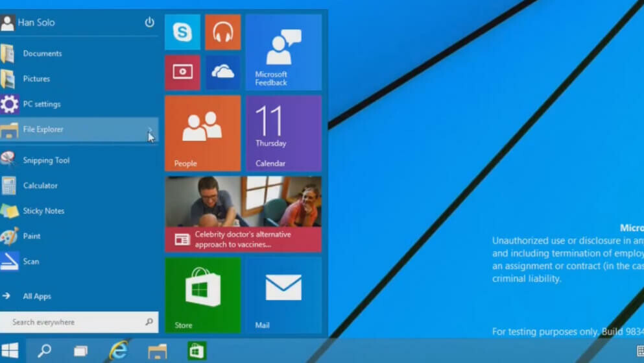Click the Calculator icon
This screenshot has height=363, width=644.
point(8,186)
